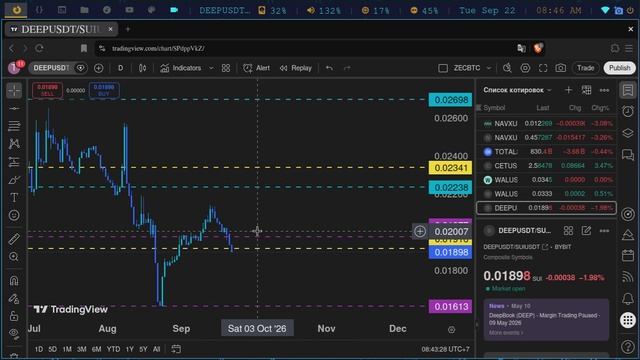
Task: Open the object tree layers sidebar icon
Action: (x=628, y=133)
